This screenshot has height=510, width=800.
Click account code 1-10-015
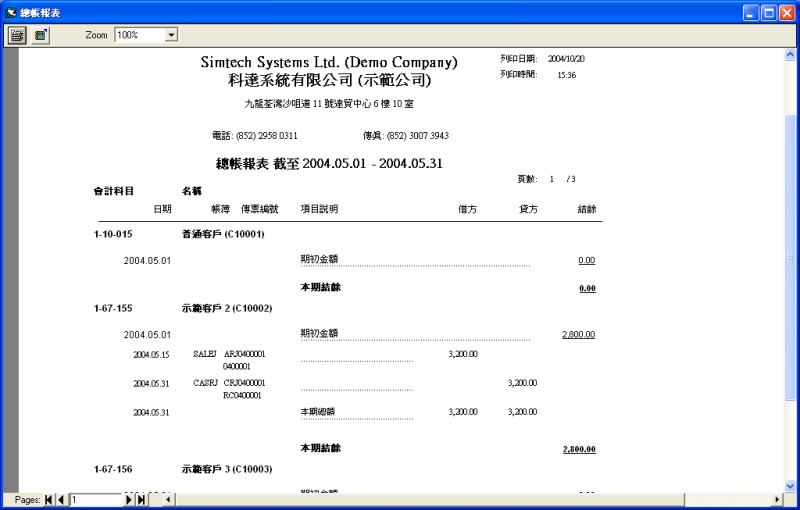[113, 234]
